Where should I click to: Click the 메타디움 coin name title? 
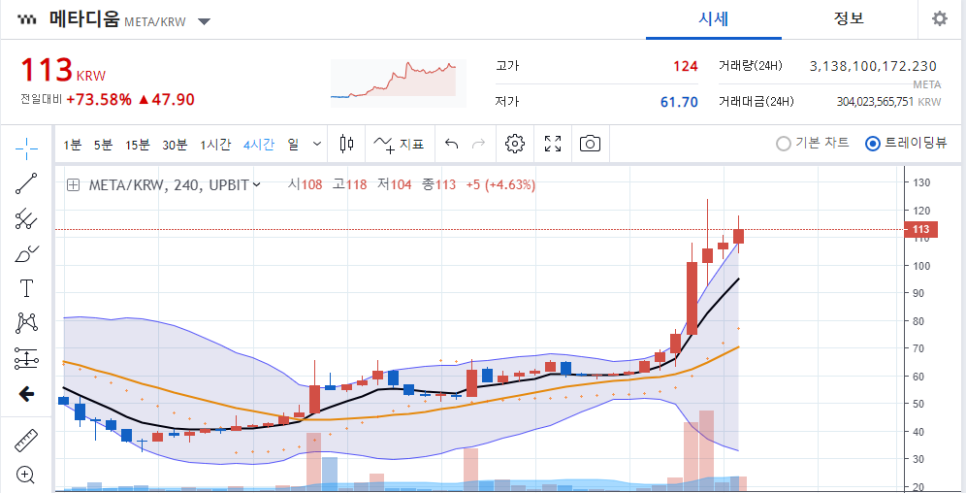pyautogui.click(x=84, y=19)
